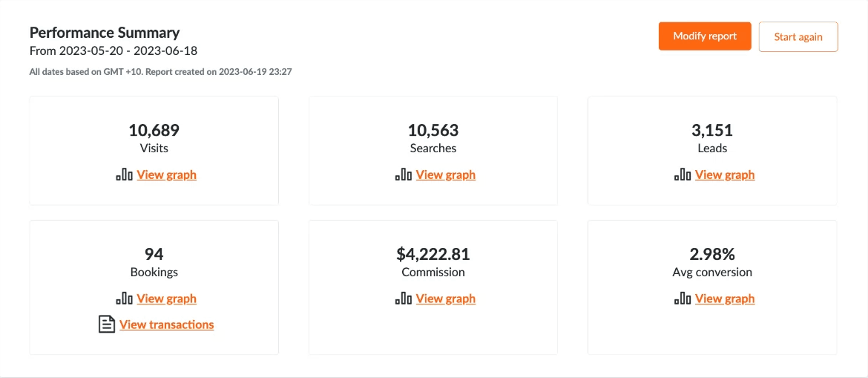The image size is (868, 378).
Task: Open the View graph link for Commission
Action: coord(446,299)
